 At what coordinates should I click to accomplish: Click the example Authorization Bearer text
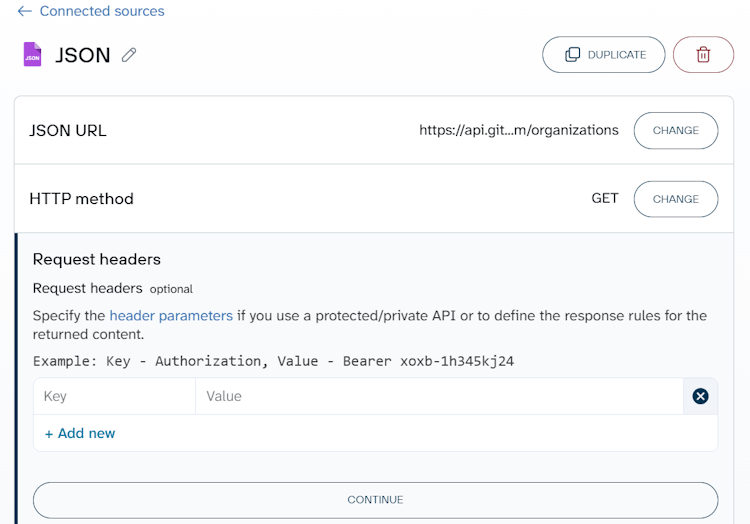click(x=273, y=361)
